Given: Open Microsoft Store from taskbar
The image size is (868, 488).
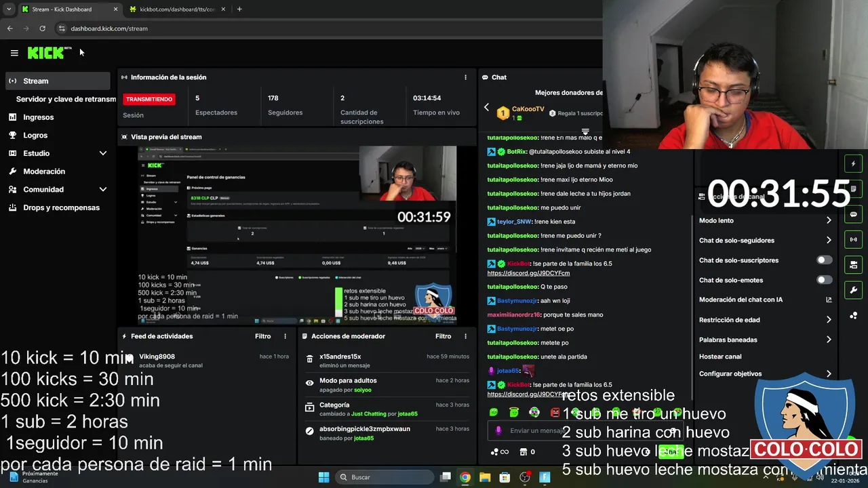Looking at the screenshot, I should [x=505, y=477].
